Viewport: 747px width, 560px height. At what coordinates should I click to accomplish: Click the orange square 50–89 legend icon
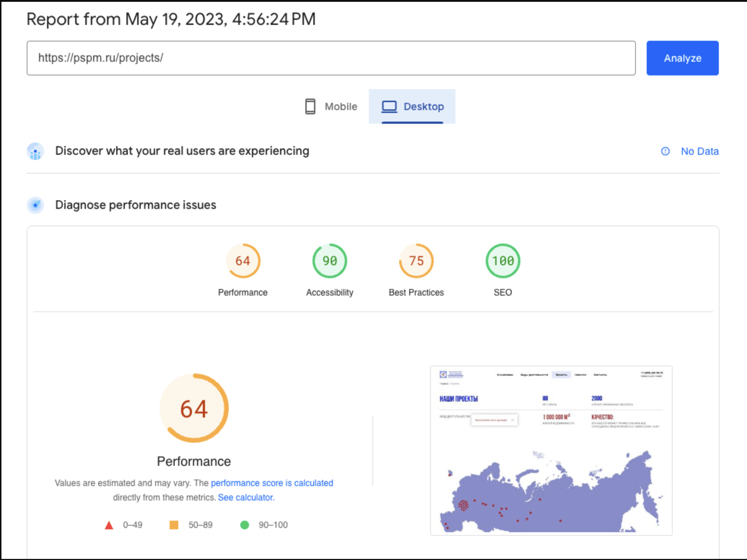[174, 525]
